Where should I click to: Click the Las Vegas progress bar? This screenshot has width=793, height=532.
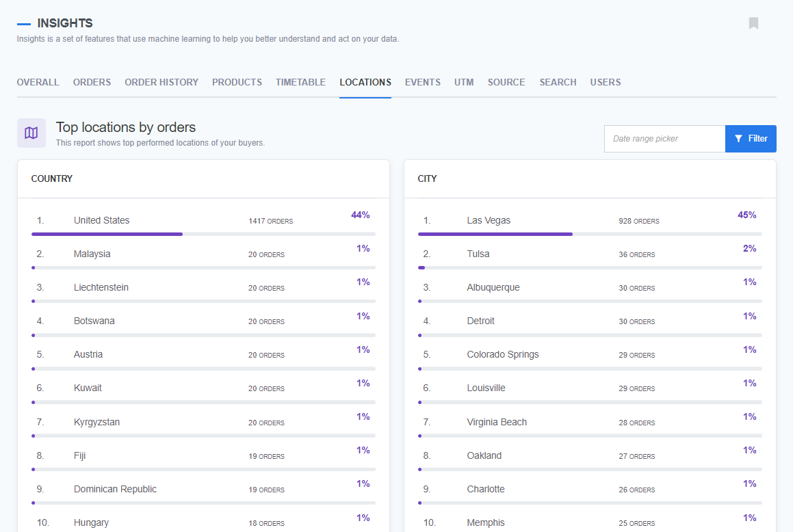(590, 234)
